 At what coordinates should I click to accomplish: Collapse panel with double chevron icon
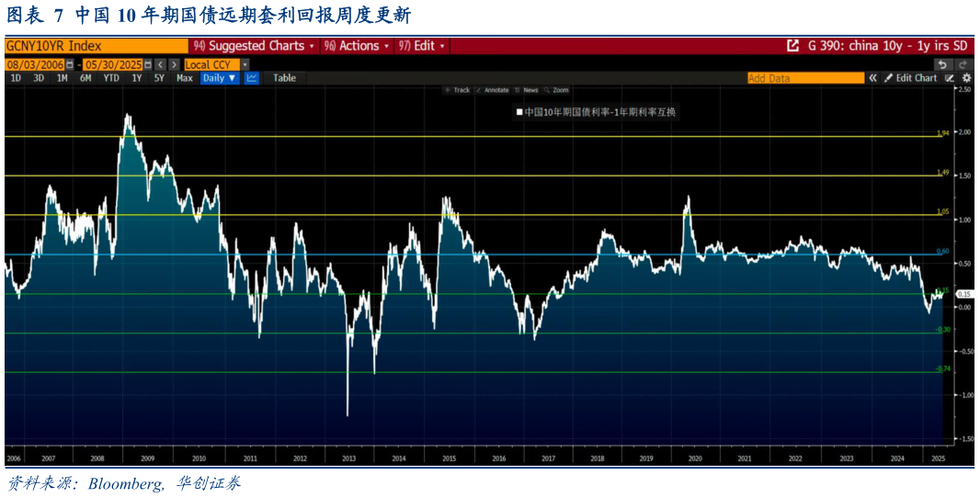click(x=872, y=78)
